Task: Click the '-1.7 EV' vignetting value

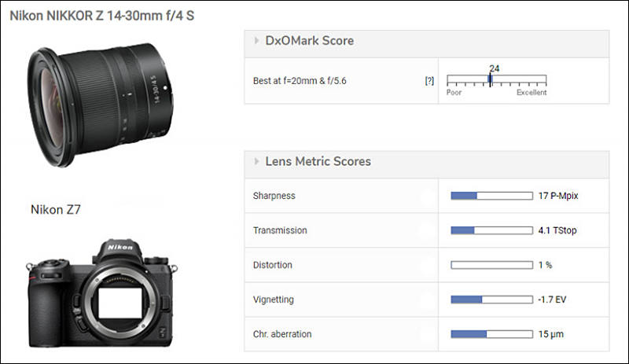Action: click(552, 300)
